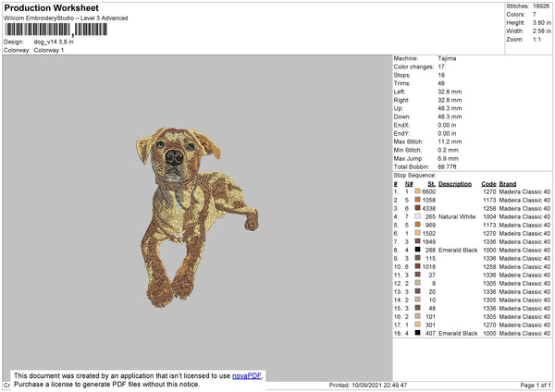Image resolution: width=555 pixels, height=392 pixels.
Task: Click the 'N#' column header
Action: pyautogui.click(x=409, y=184)
